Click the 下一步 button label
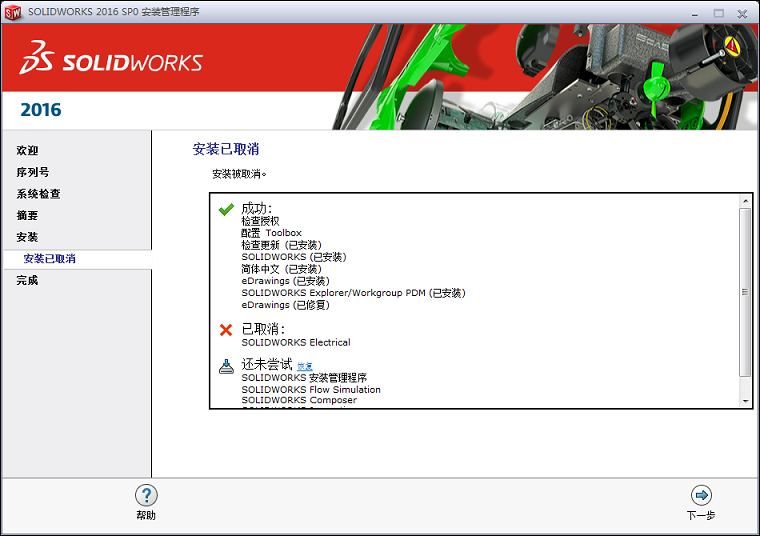The height and width of the screenshot is (536, 760). (x=701, y=515)
